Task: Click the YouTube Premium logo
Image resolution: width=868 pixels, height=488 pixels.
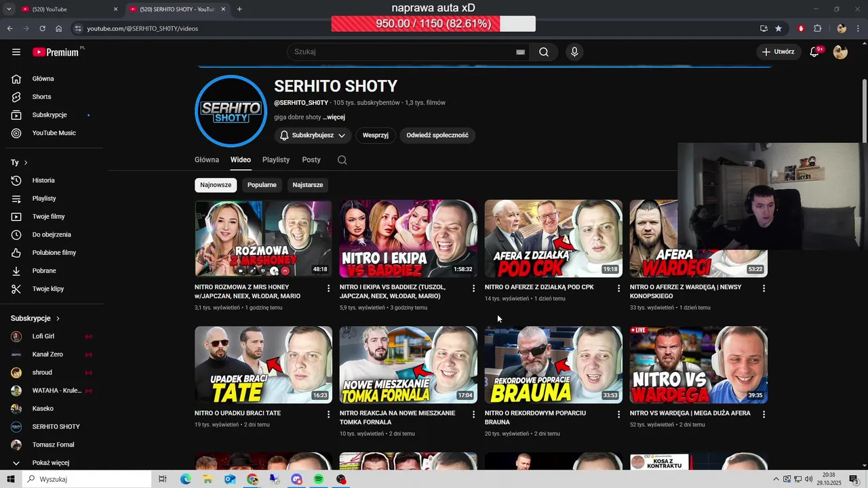Action: 57,52
